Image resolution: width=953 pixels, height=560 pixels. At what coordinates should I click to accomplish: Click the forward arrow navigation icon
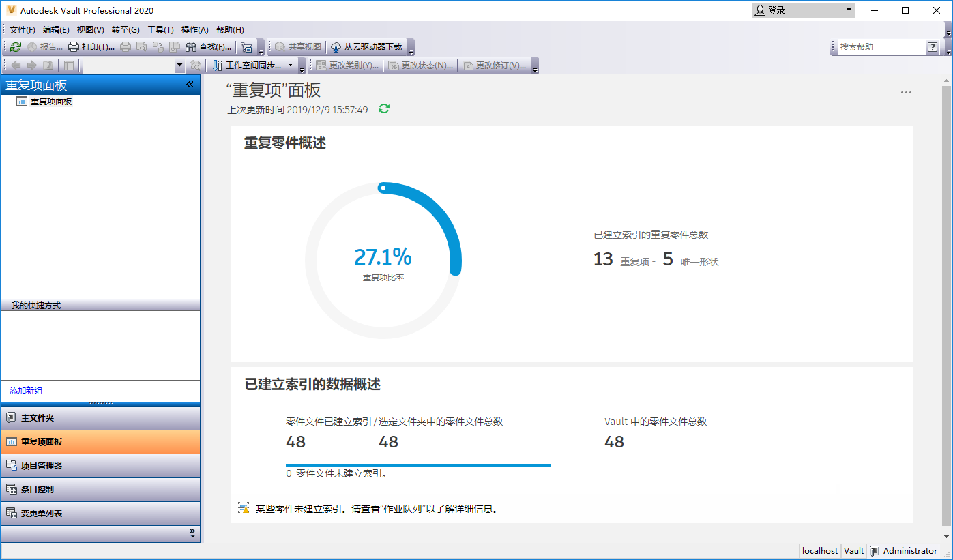coord(31,65)
